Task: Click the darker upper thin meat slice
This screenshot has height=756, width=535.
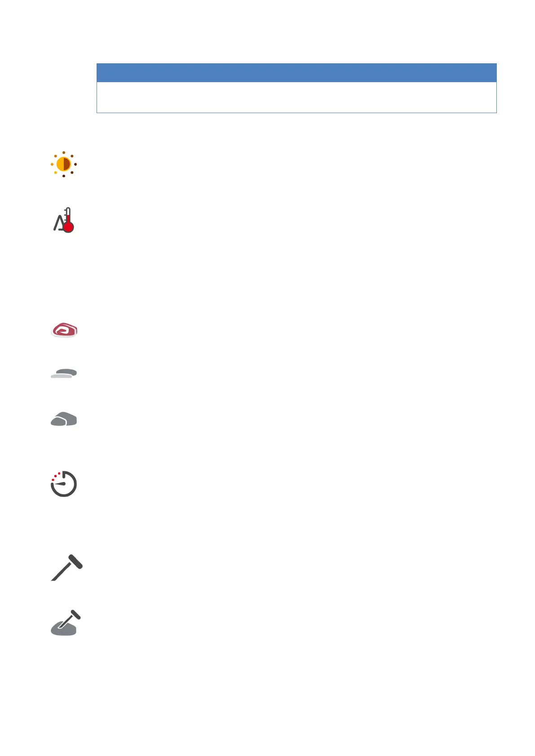Action: pos(67,372)
